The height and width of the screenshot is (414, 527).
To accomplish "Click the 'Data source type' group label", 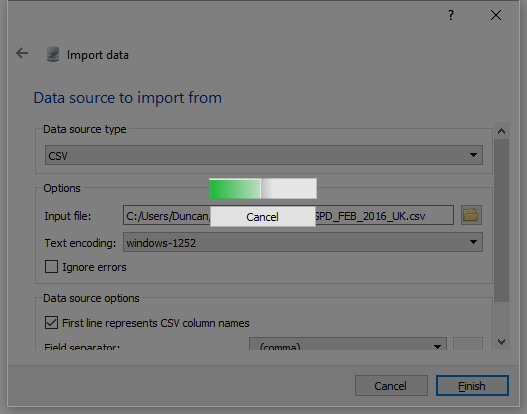I will 85,129.
